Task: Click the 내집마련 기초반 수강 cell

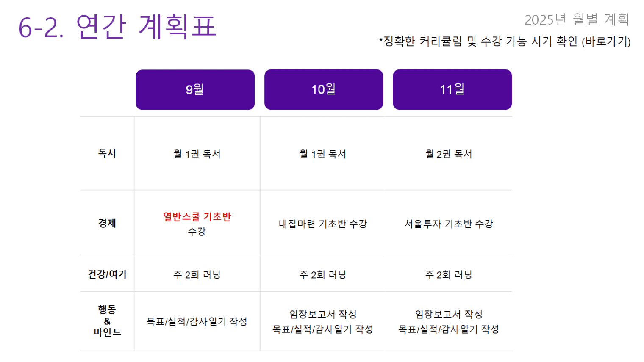Action: coord(323,224)
